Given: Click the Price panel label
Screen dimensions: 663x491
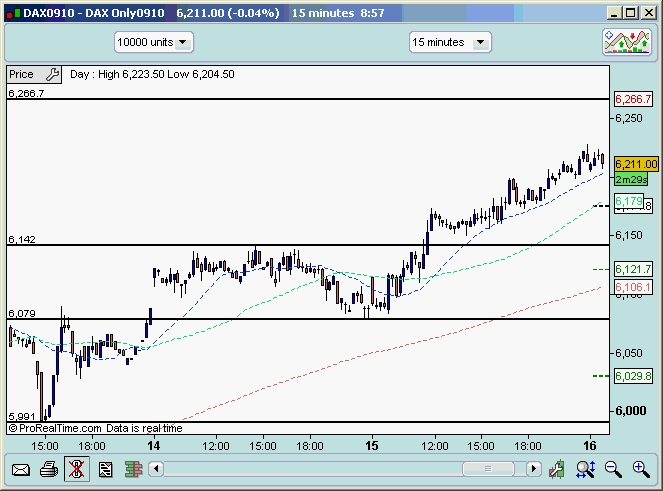Looking at the screenshot, I should [21, 74].
